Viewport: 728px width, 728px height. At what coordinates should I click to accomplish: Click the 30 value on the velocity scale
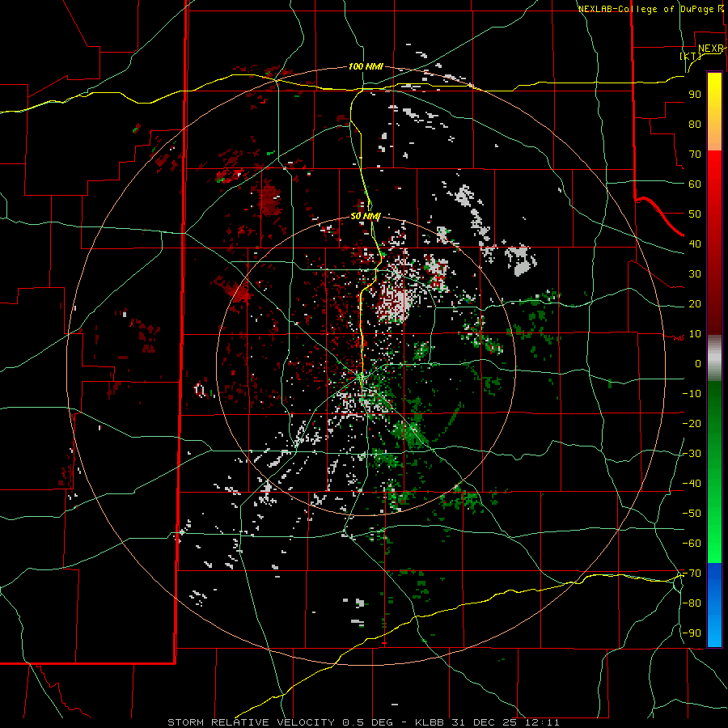(x=695, y=274)
